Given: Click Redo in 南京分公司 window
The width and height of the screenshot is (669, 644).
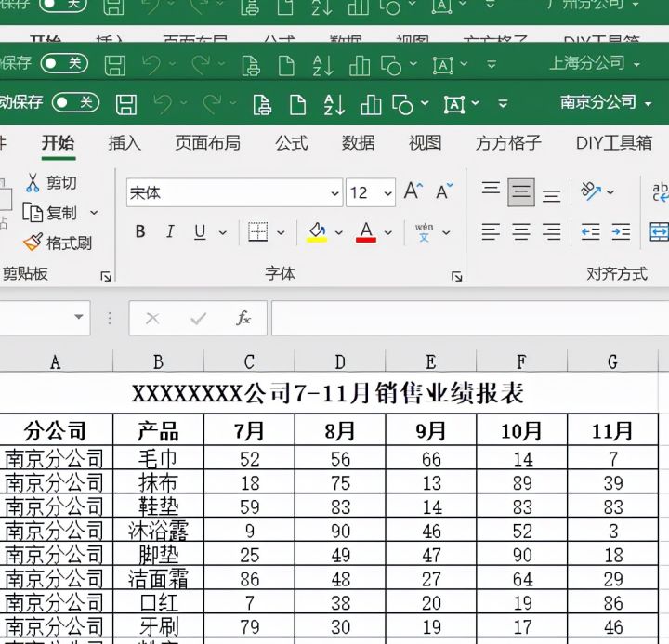Looking at the screenshot, I should [x=212, y=104].
